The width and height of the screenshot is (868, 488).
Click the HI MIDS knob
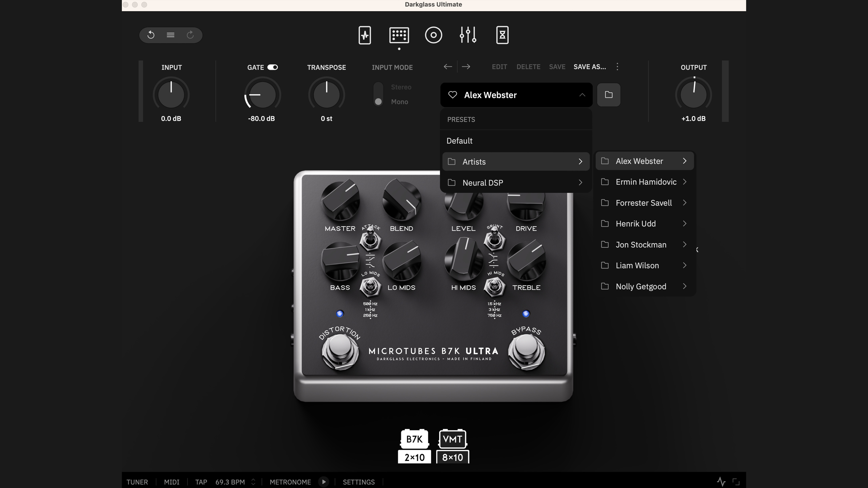click(464, 259)
